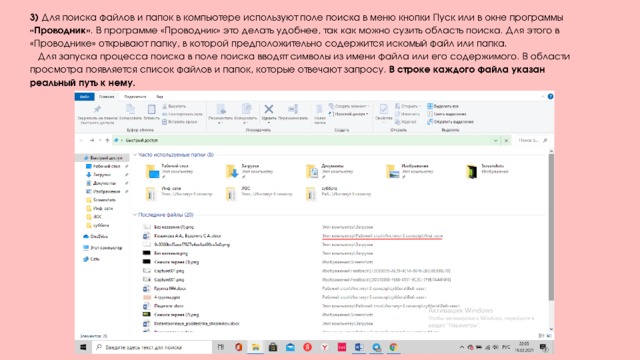Click the Move to (Переместить) ribbon icon
Viewport: 640px width, 360px height.
coord(221,109)
